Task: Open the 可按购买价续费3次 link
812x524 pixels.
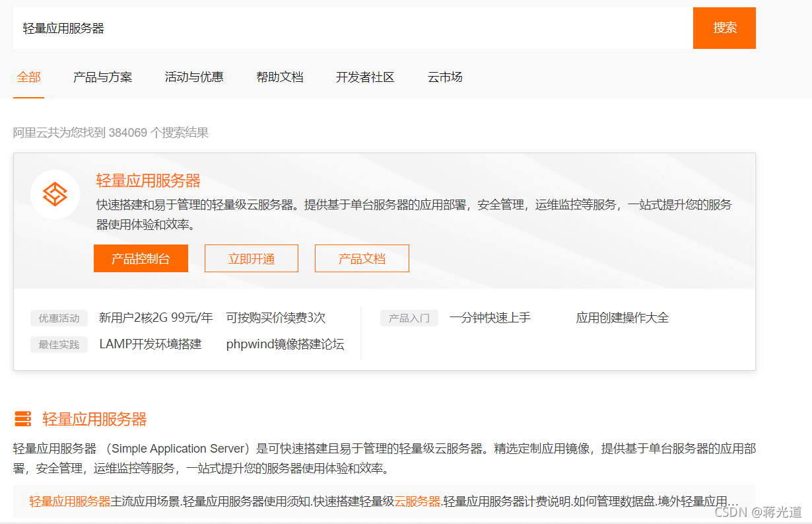Action: (276, 318)
